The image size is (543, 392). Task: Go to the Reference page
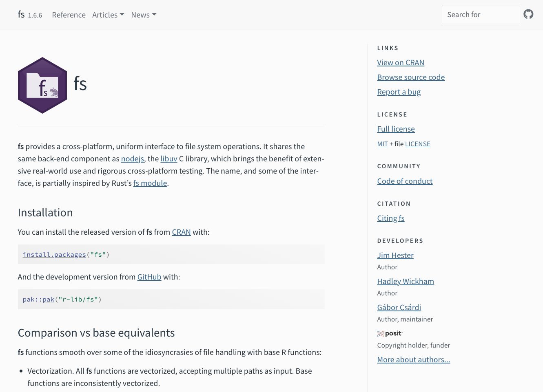[69, 15]
